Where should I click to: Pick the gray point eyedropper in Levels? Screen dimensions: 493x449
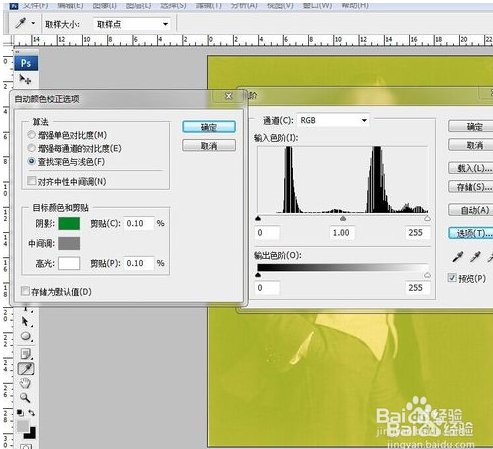point(475,257)
